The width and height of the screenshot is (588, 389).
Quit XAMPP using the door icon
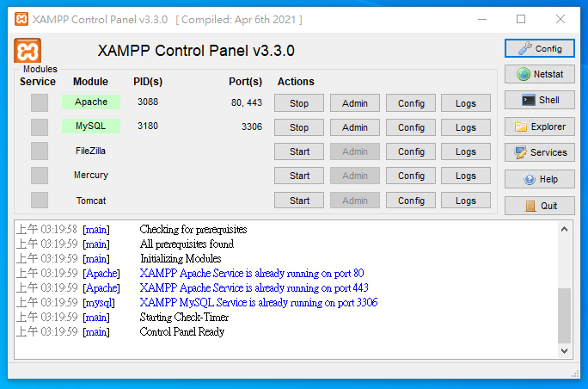click(540, 207)
